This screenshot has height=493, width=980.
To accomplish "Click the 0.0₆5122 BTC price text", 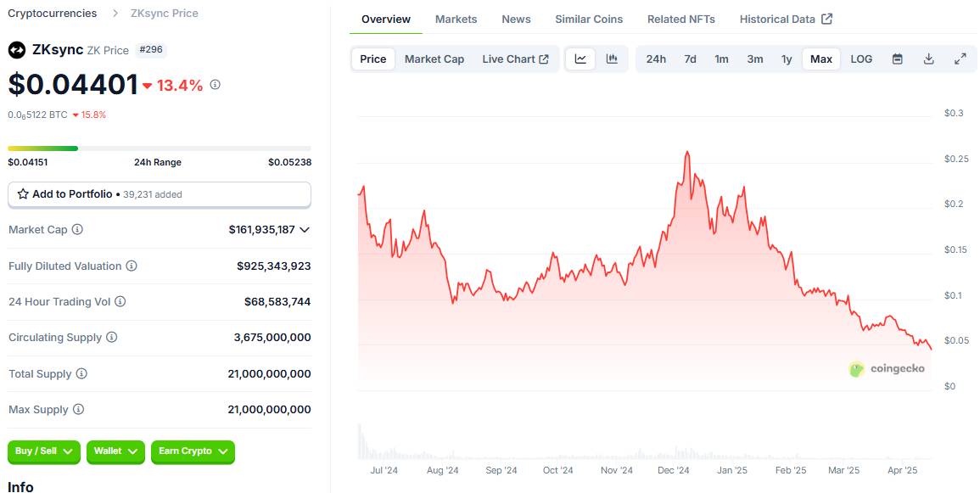I will click(37, 115).
